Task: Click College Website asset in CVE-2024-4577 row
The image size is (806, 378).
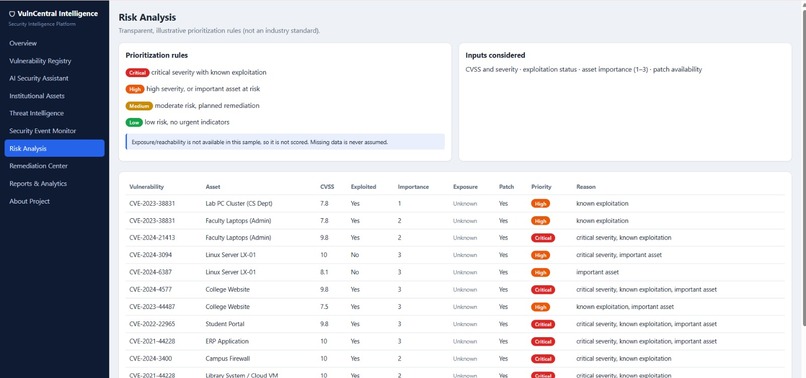Action: (x=228, y=290)
